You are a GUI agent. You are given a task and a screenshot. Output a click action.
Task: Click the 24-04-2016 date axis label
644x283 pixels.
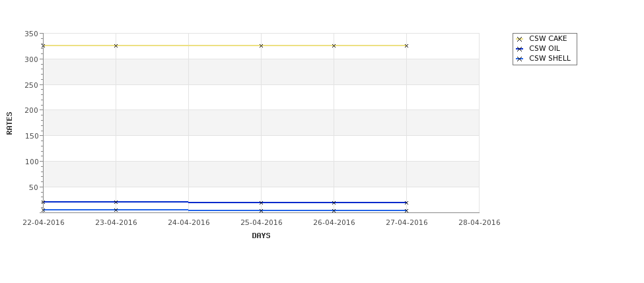(189, 223)
